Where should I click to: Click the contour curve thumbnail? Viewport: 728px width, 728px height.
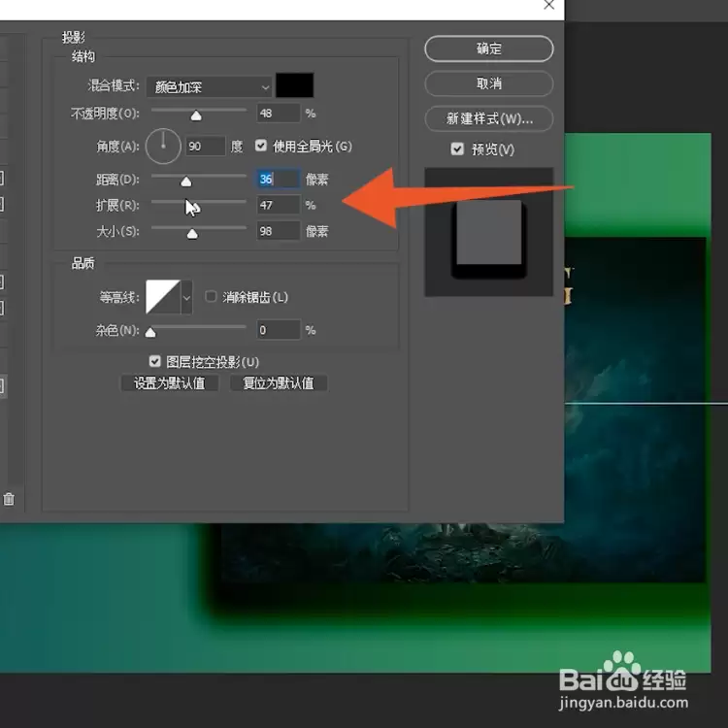[163, 297]
